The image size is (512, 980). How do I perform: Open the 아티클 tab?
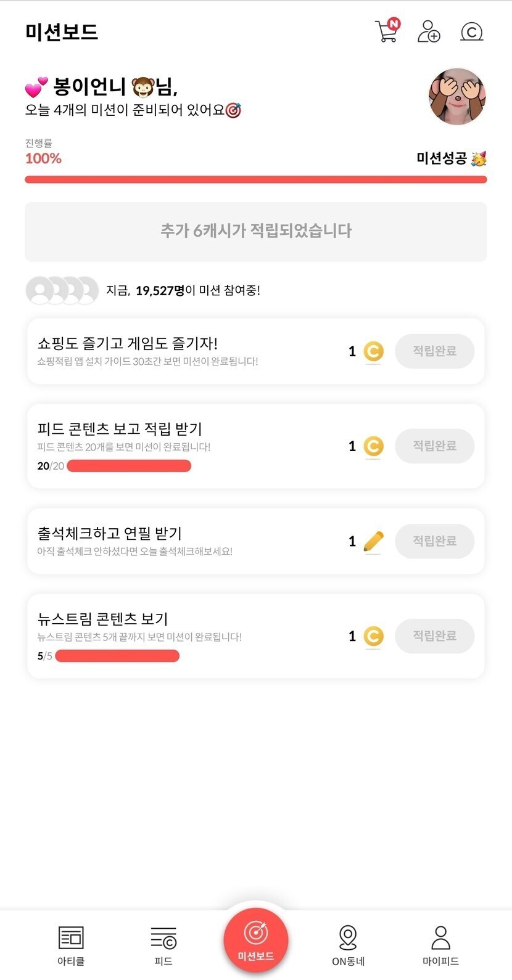[71, 945]
